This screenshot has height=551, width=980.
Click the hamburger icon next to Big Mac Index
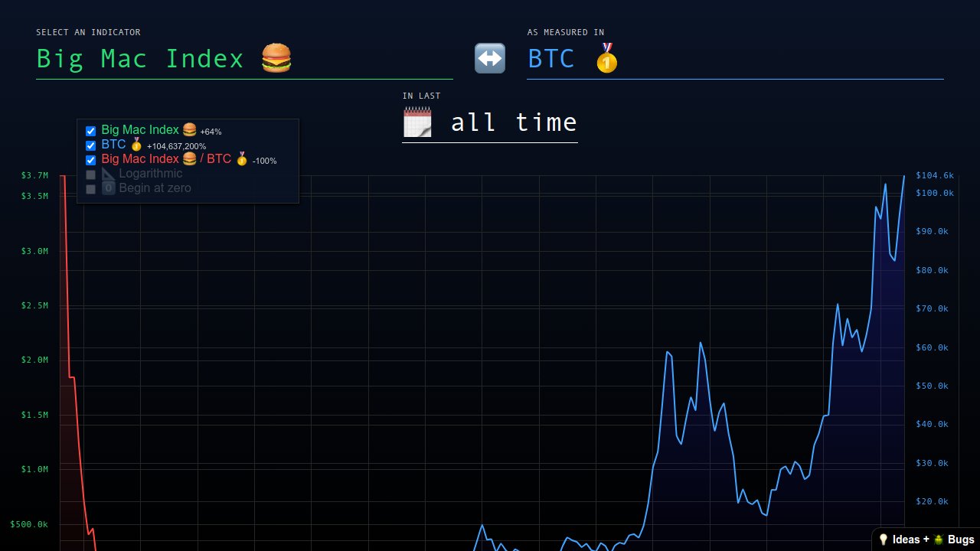tap(276, 57)
